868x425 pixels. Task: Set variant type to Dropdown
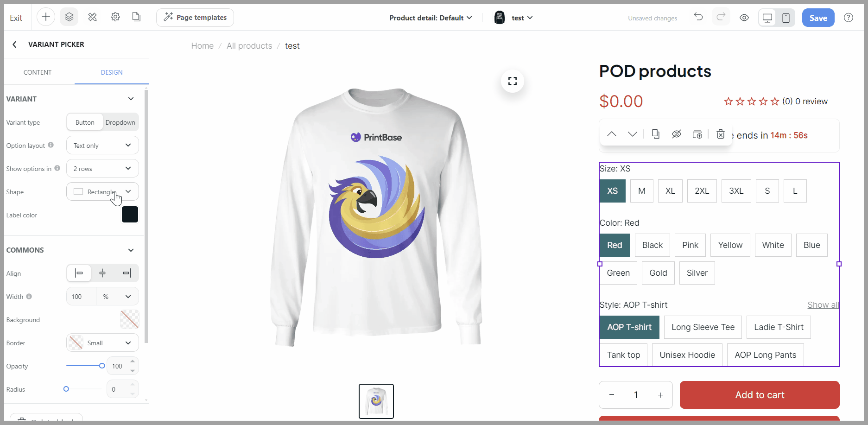(x=120, y=122)
